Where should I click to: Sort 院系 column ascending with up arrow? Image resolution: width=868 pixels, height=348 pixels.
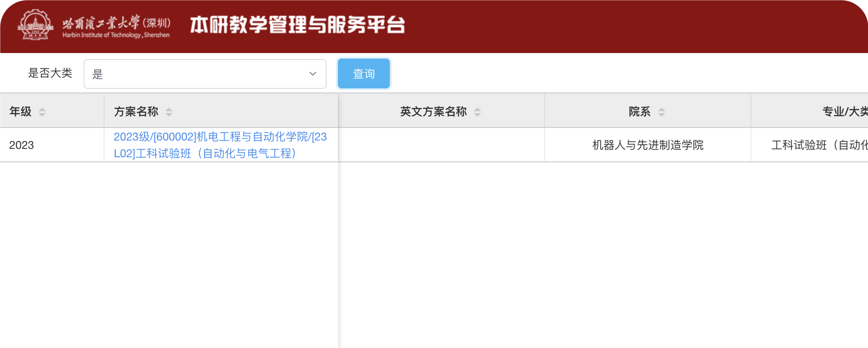pos(661,109)
